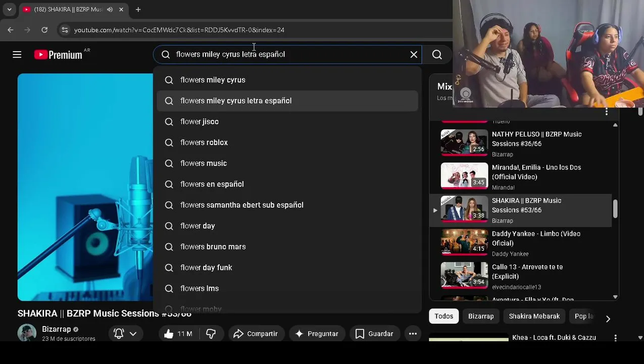
Task: Select suggestion 'flowers music'
Action: [x=287, y=163]
